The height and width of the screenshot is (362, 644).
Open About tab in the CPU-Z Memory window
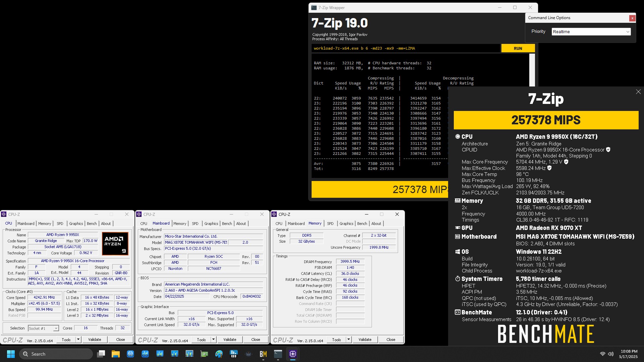376,224
